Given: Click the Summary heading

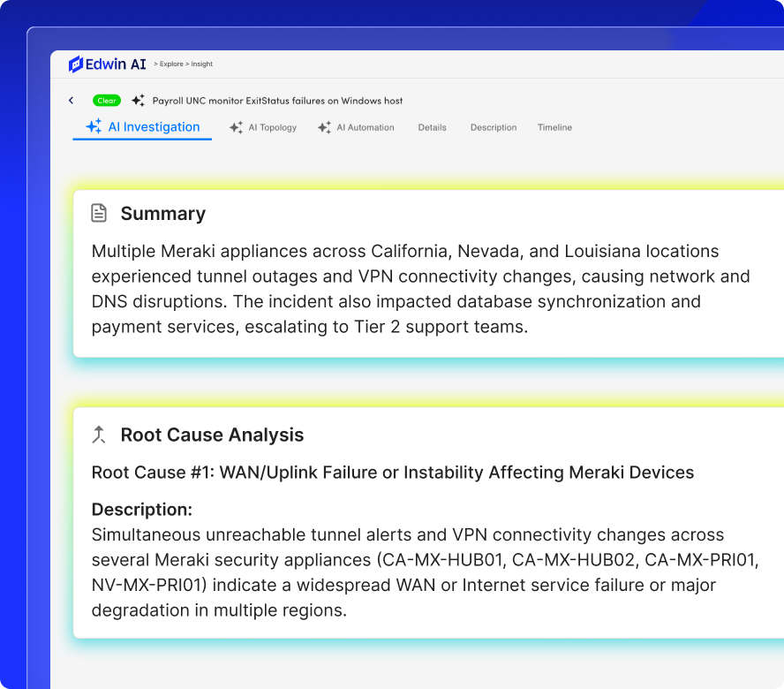Looking at the screenshot, I should [x=163, y=214].
